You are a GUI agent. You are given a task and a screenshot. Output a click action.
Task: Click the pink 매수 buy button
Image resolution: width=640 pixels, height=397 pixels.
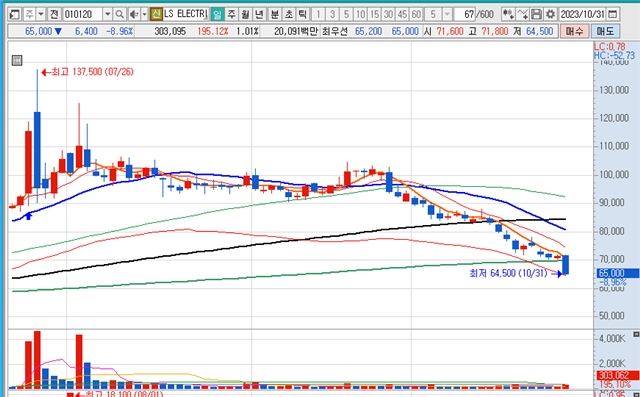click(x=575, y=31)
